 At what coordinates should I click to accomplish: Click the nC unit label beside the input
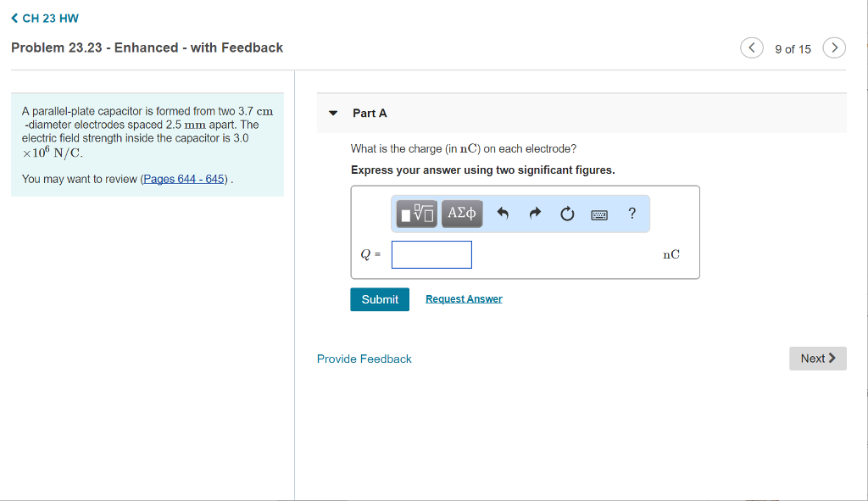[671, 254]
